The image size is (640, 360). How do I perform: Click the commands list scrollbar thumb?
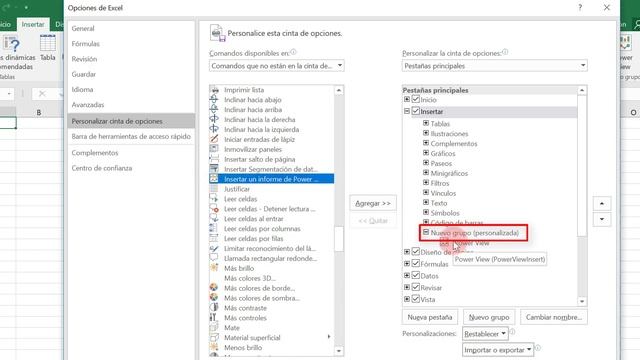click(x=339, y=238)
